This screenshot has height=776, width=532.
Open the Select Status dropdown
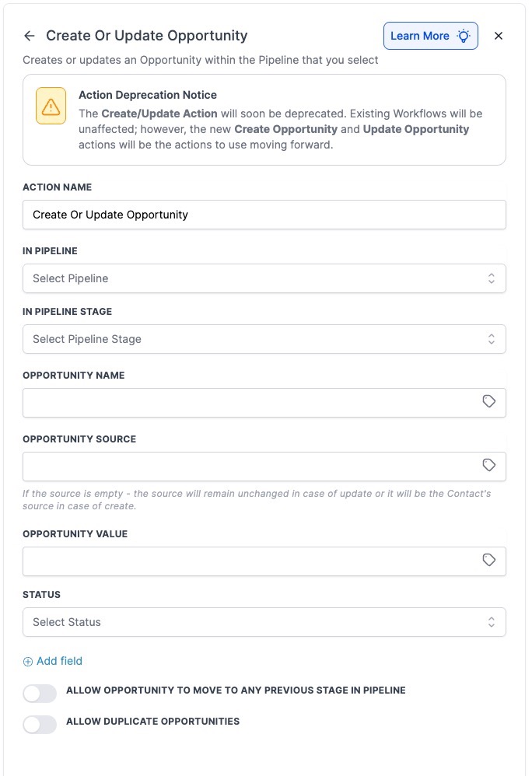click(264, 622)
